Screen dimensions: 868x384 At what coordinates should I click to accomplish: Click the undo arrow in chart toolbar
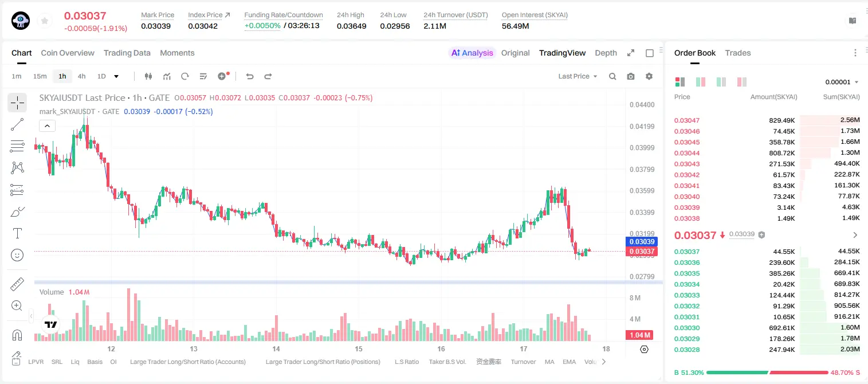coord(249,76)
